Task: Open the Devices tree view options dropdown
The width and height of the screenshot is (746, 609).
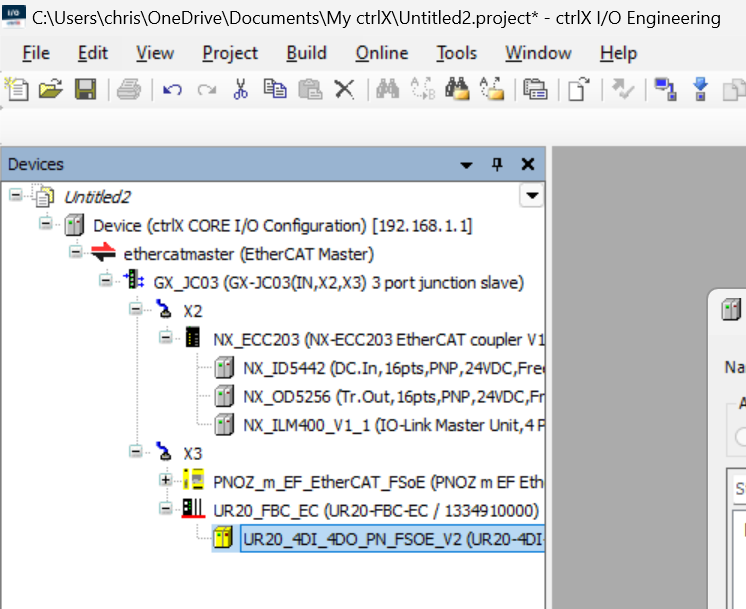Action: click(x=531, y=195)
